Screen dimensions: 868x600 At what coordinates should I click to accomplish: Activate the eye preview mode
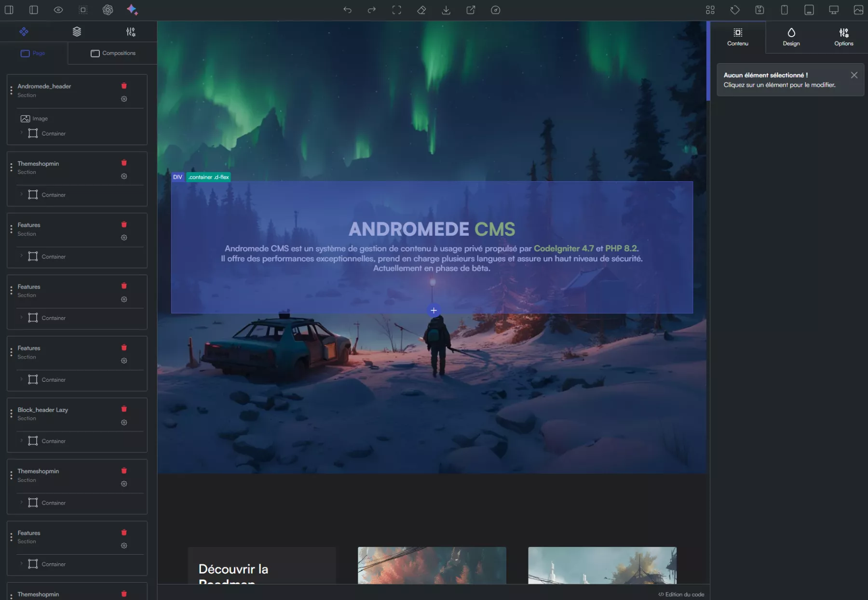58,10
